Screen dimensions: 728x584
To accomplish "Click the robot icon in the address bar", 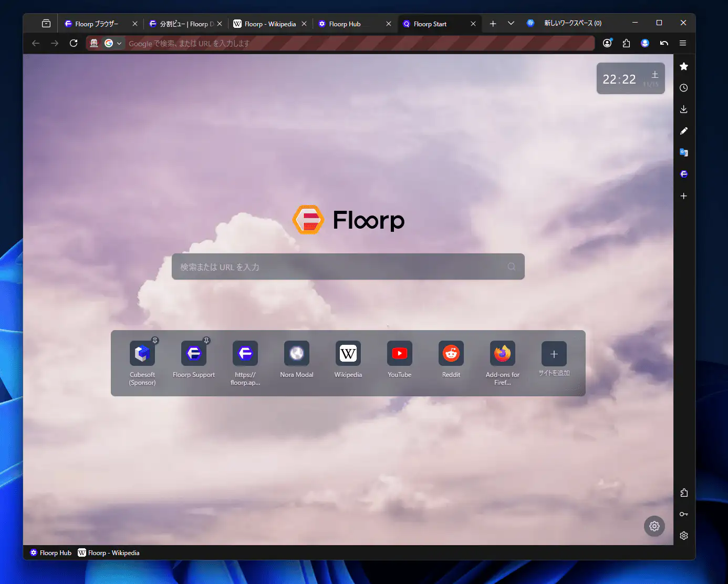I will tap(93, 43).
